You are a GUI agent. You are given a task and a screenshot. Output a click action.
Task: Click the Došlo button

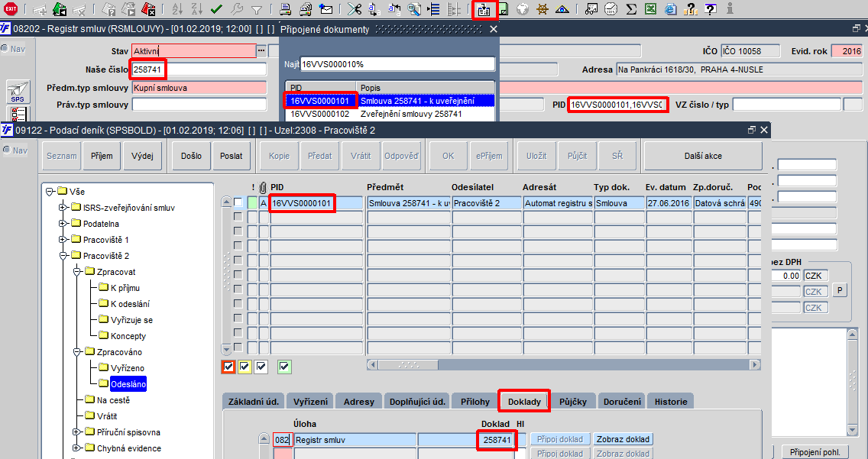pyautogui.click(x=191, y=156)
